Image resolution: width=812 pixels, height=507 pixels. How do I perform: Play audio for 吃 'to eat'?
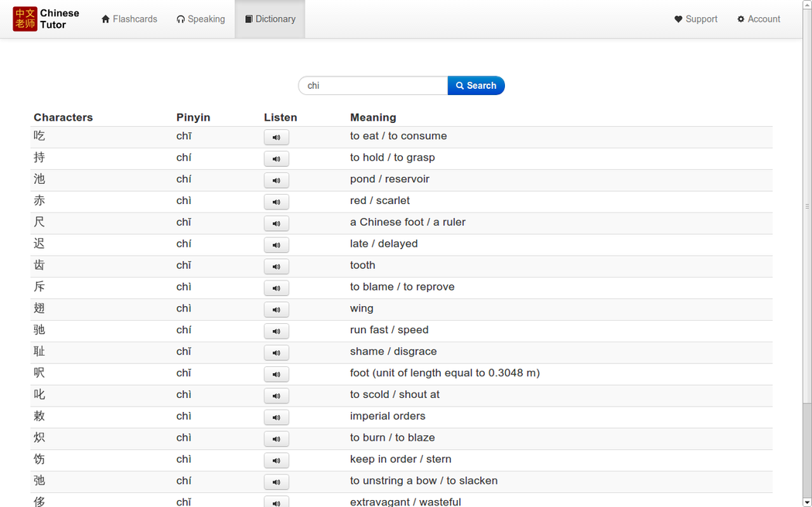(276, 138)
